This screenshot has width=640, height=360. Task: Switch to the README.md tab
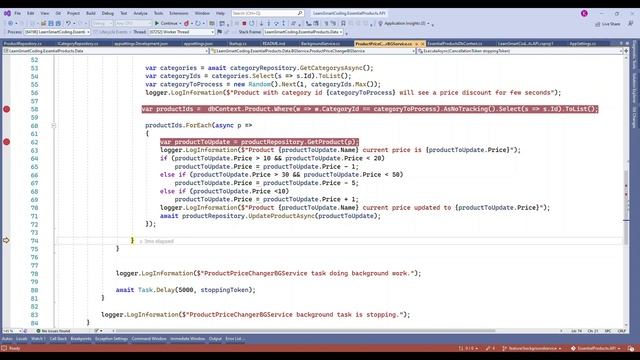[274, 43]
